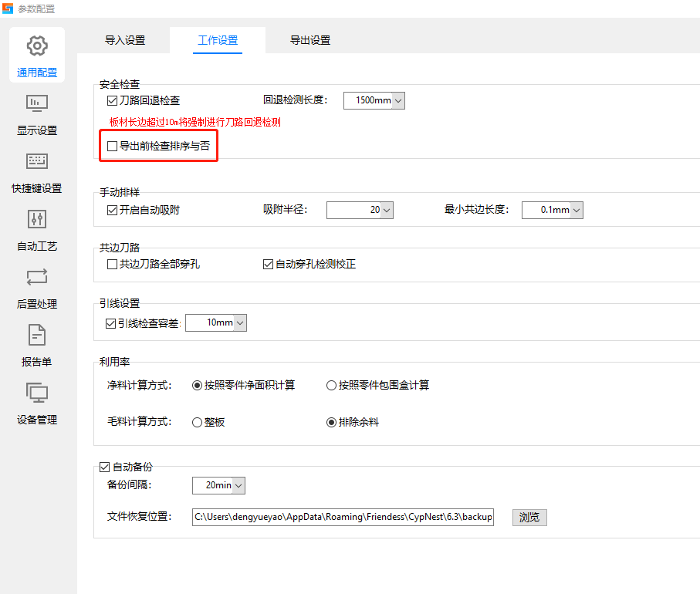The image size is (700, 594).
Task: Open 后置处理 loop arrows icon
Action: (37, 277)
